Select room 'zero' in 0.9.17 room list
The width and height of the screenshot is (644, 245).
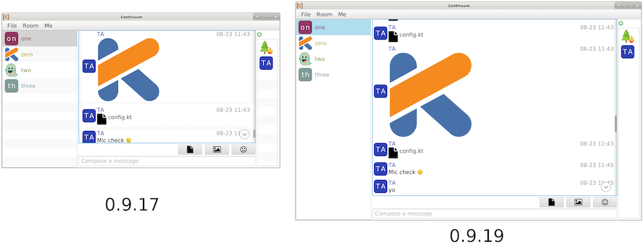pos(40,54)
